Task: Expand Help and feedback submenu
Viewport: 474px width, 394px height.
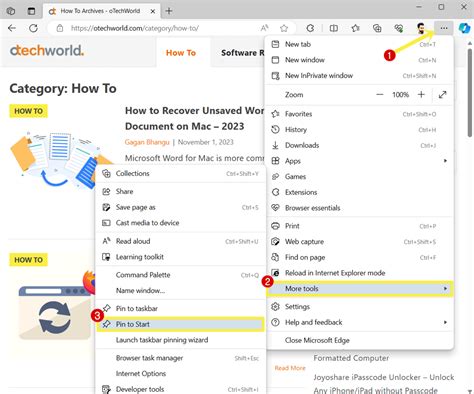Action: point(359,322)
